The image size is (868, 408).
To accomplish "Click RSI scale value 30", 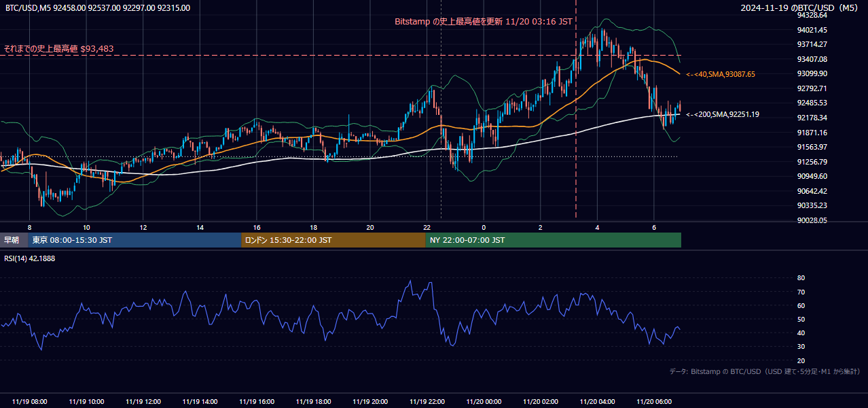I will coord(801,347).
